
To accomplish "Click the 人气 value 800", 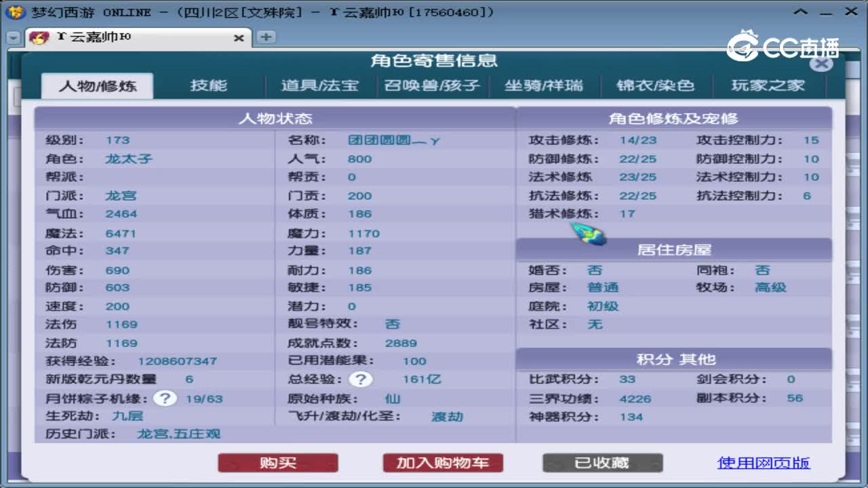I will 359,159.
